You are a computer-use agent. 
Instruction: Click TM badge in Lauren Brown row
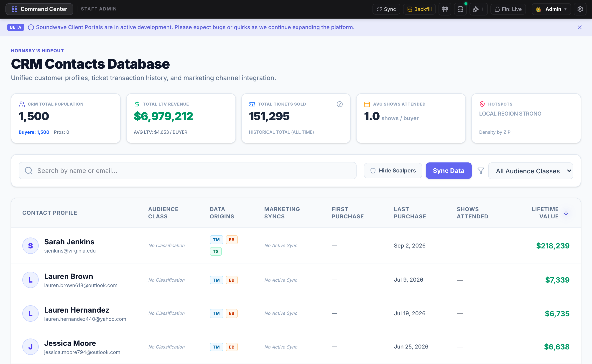(216, 280)
